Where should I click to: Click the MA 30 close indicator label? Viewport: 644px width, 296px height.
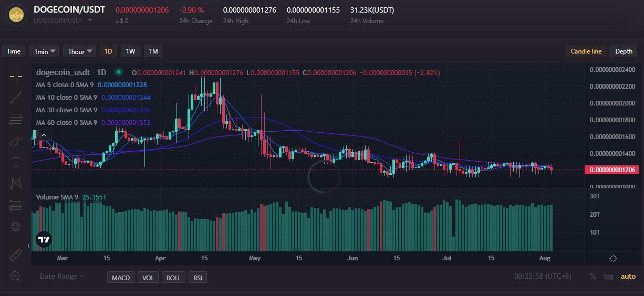(67, 110)
